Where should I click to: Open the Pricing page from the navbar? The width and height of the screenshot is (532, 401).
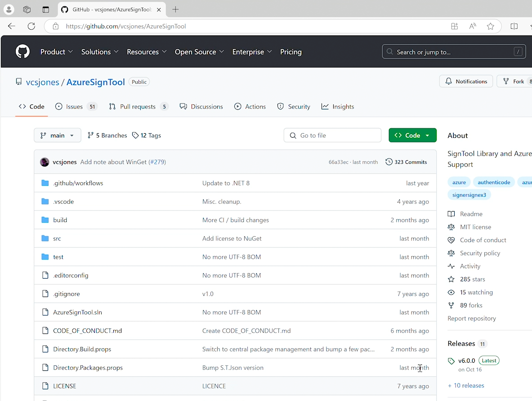coord(291,52)
